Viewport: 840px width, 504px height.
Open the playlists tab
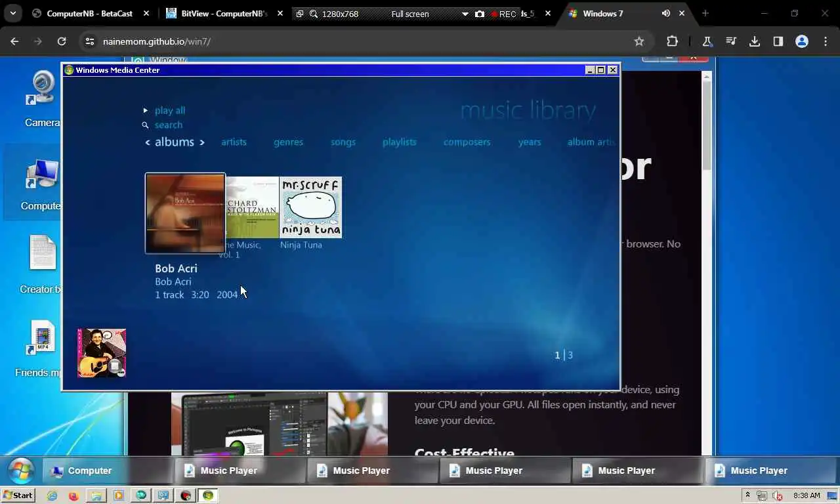[x=400, y=142]
